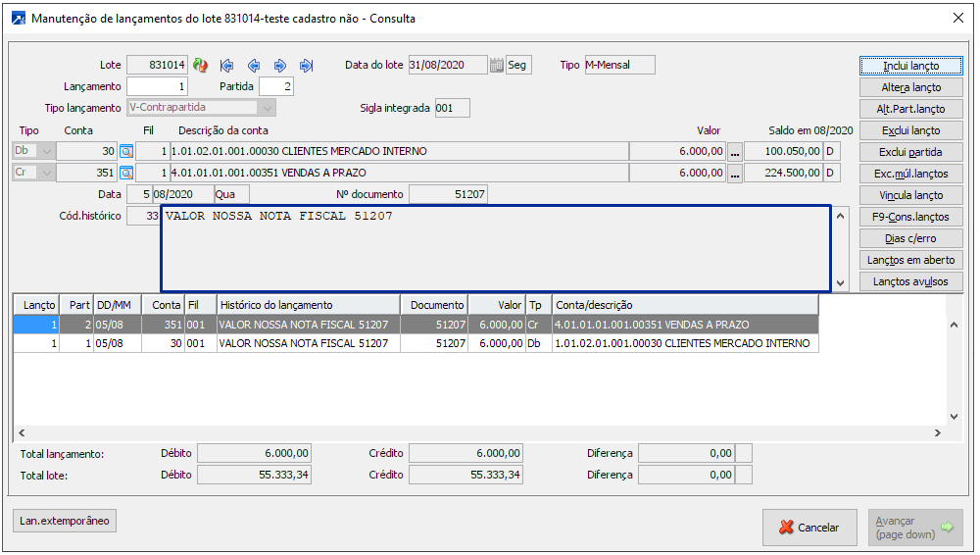This screenshot has width=980, height=555.
Task: Open the Db tipo dropdown
Action: coord(48,152)
